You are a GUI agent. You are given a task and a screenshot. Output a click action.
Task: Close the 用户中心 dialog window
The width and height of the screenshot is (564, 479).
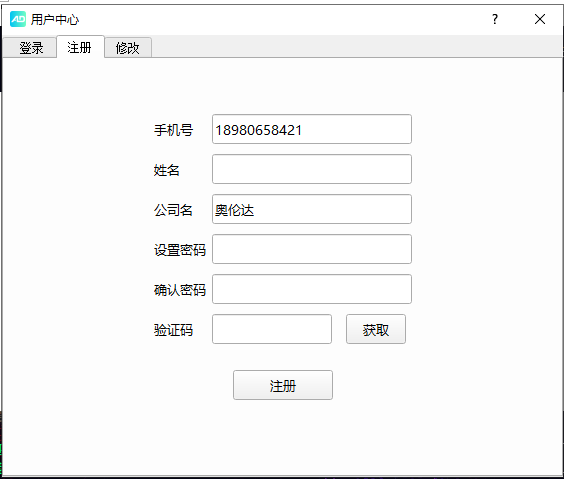point(540,19)
